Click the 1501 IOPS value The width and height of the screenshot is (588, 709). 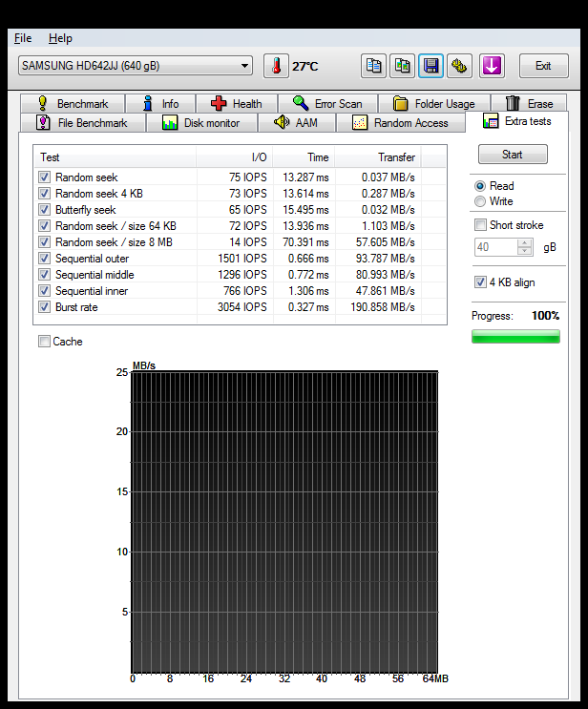(x=242, y=259)
